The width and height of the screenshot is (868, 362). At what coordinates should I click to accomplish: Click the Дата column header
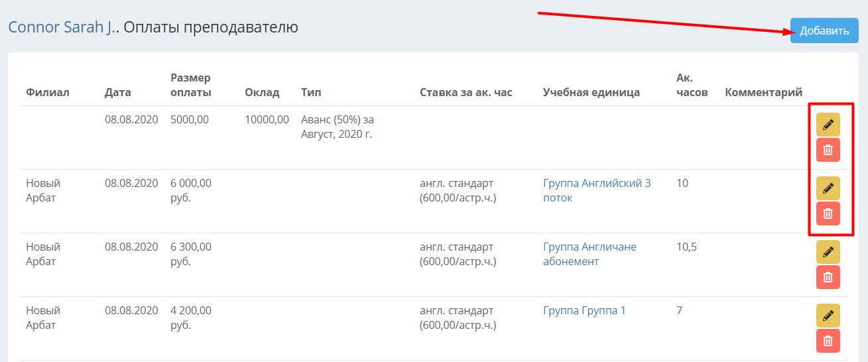pyautogui.click(x=118, y=92)
